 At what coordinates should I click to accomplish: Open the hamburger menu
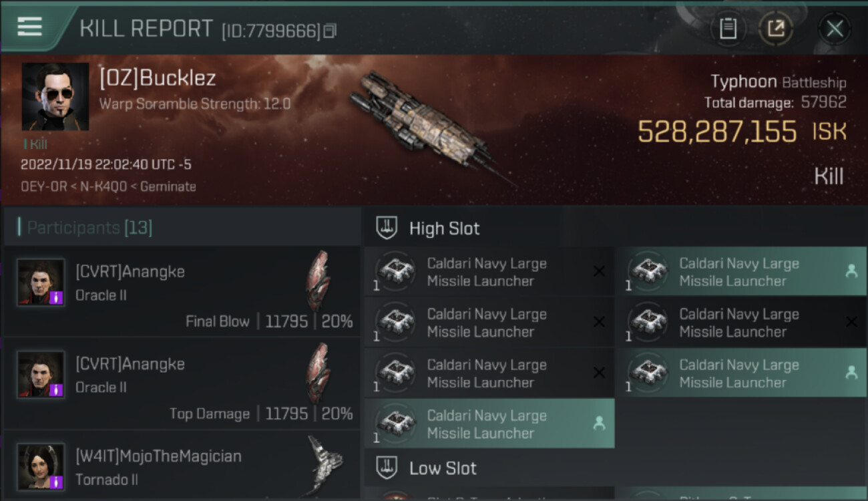(29, 27)
